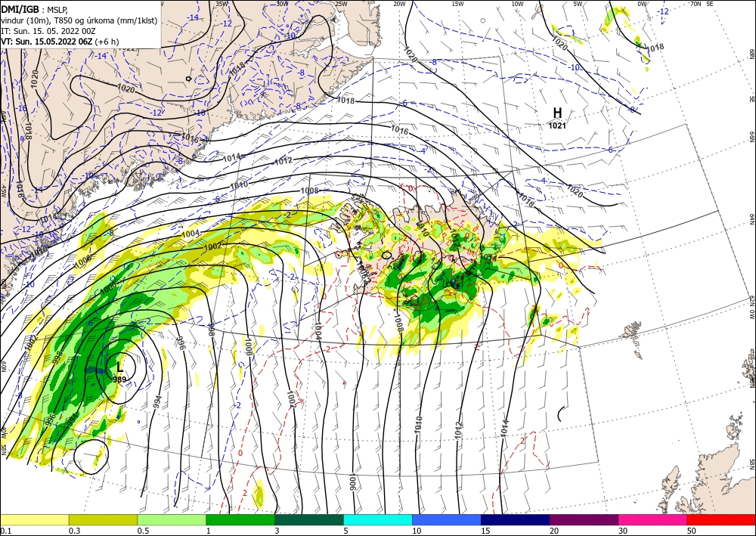Viewport: 756px width, 536px height.
Task: Click the legend value 10
Action: 416,531
